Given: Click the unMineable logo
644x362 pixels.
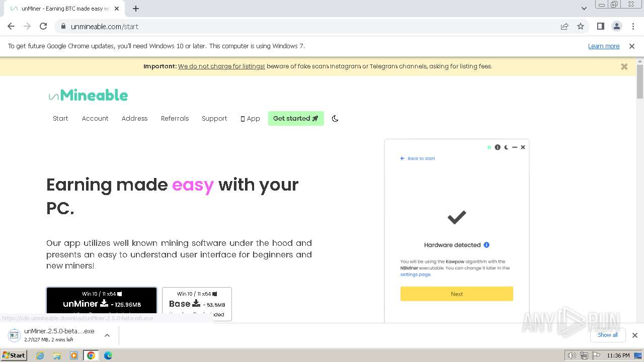Looking at the screenshot, I should [x=88, y=95].
